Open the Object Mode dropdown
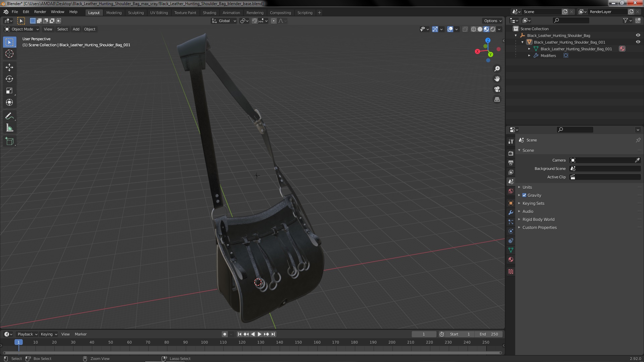644x362 pixels. (x=22, y=29)
